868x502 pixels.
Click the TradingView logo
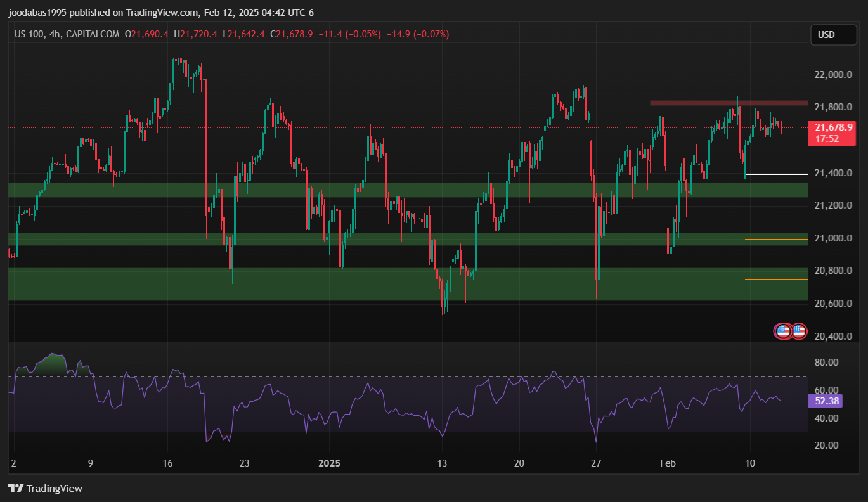(x=45, y=488)
